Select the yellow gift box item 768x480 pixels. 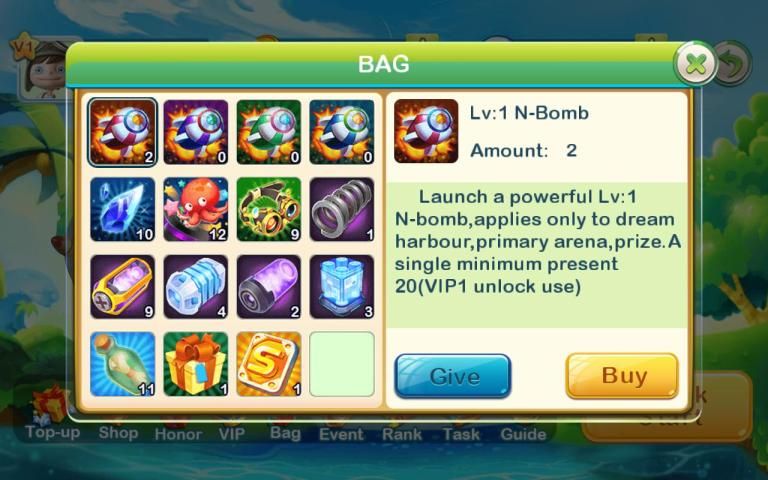pyautogui.click(x=195, y=364)
